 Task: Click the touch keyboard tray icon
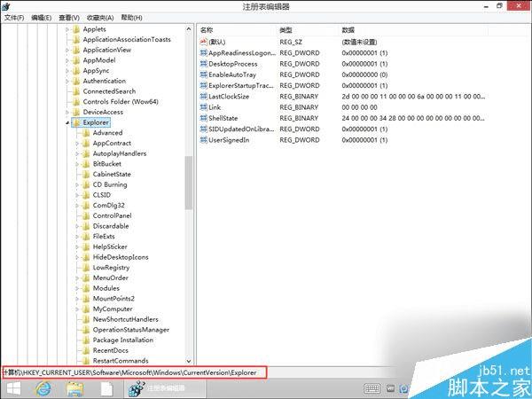point(372,389)
